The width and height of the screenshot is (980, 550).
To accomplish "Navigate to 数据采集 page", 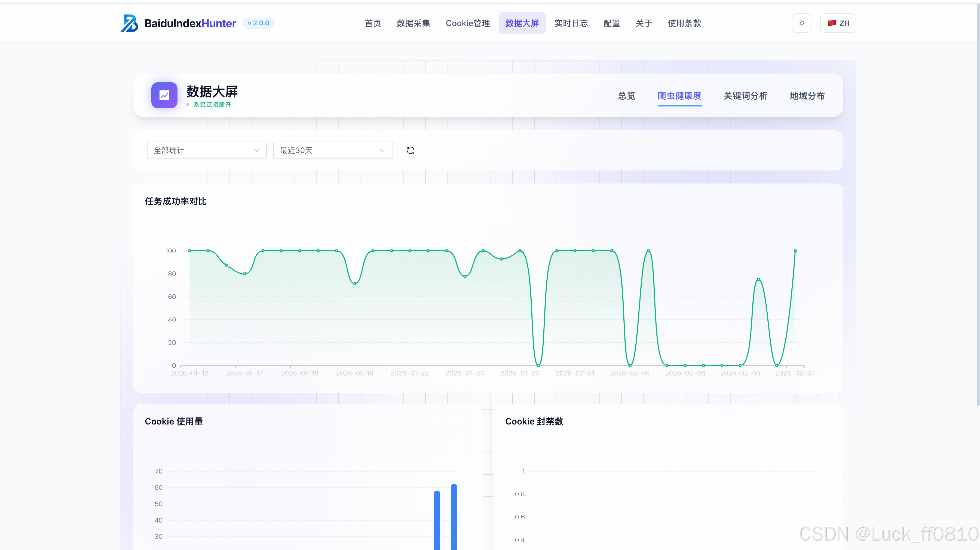I will [413, 23].
